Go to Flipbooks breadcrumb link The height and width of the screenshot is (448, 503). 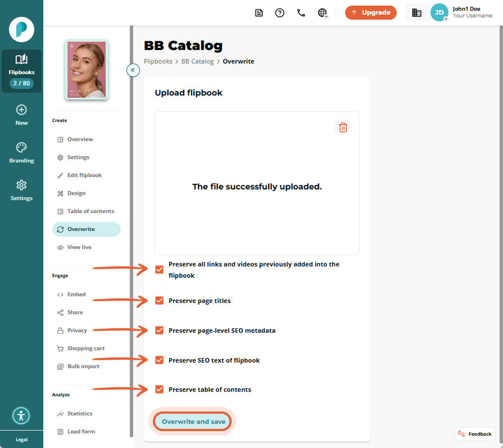(158, 61)
